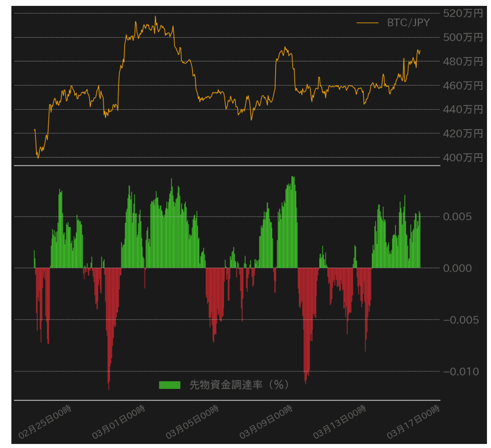This screenshot has width=491, height=448.
Task: Click the 03月05日00時 date label
Action: point(193,422)
